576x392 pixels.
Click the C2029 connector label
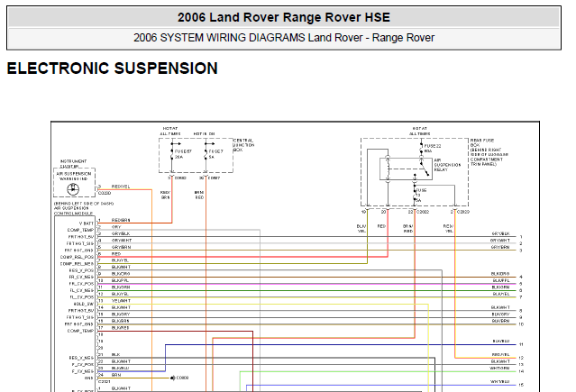pyautogui.click(x=462, y=212)
